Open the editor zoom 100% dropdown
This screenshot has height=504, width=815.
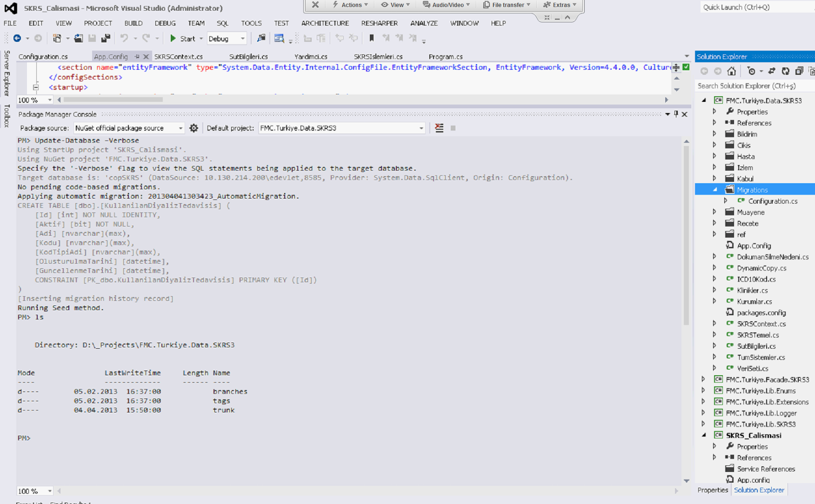pos(49,100)
